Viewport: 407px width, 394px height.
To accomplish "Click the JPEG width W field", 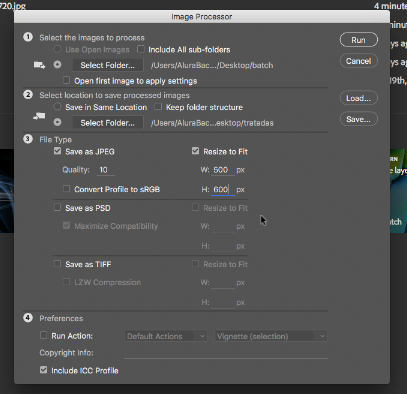I will pyautogui.click(x=223, y=170).
